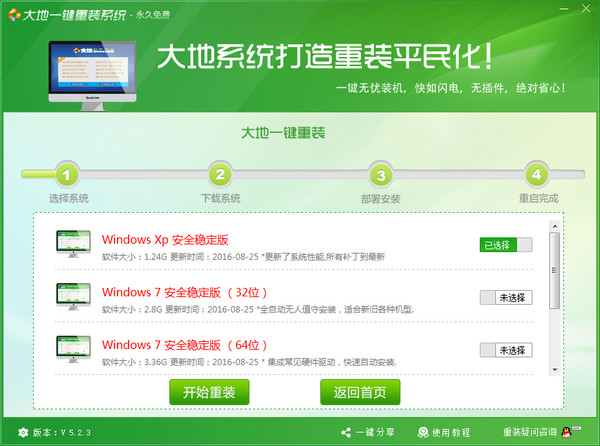Open 重装疑问咨询 support link

(530, 432)
